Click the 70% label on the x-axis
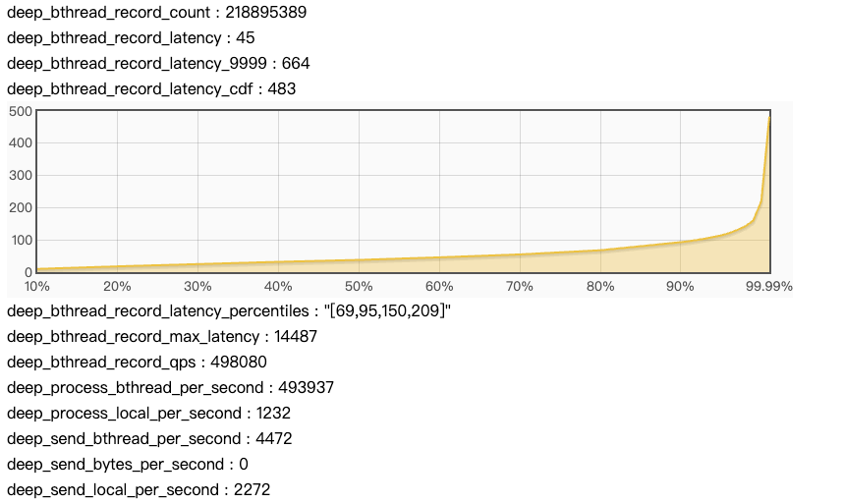The width and height of the screenshot is (844, 504). pyautogui.click(x=520, y=286)
